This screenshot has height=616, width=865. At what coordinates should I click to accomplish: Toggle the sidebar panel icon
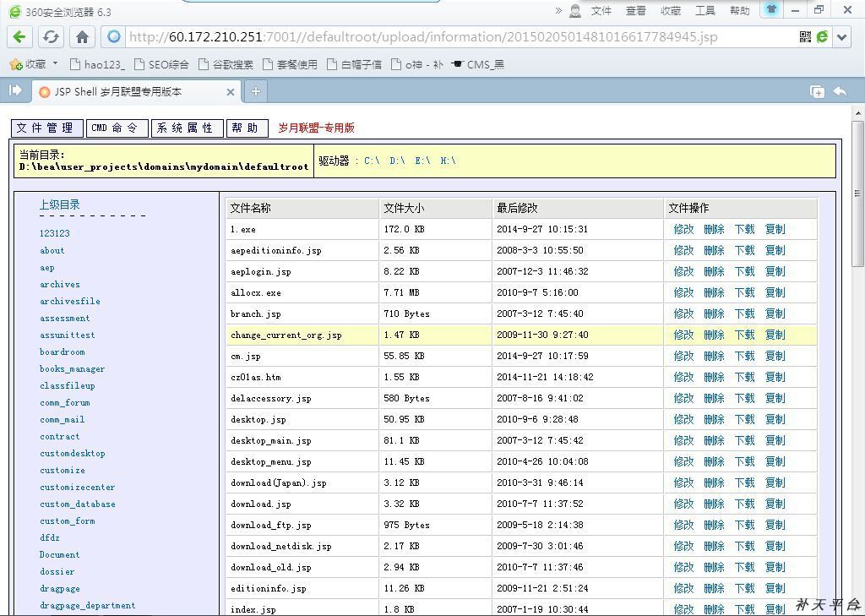tap(15, 90)
